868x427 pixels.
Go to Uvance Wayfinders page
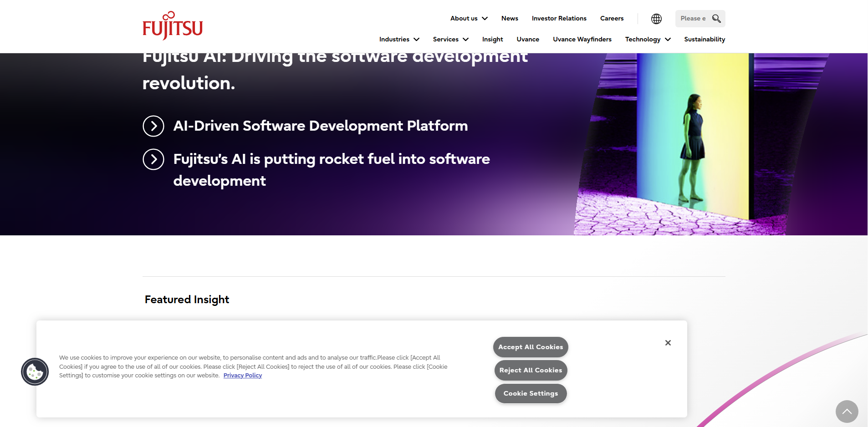pyautogui.click(x=582, y=40)
